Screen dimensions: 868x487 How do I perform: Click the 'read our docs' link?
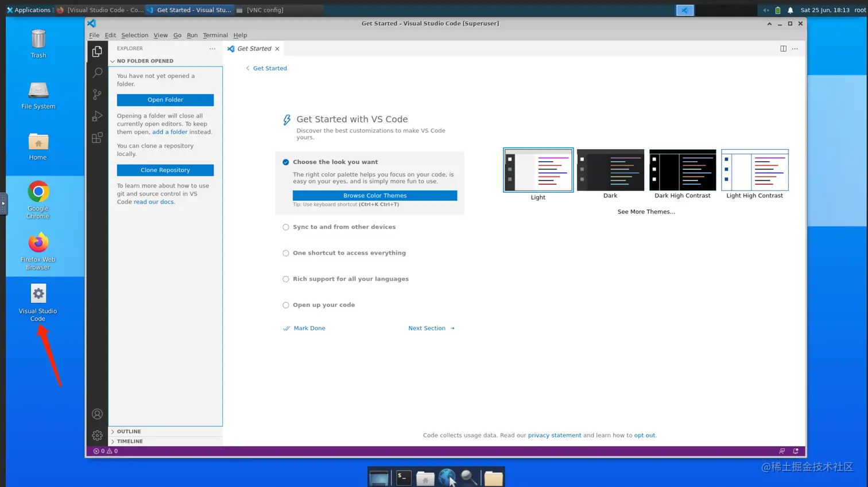coord(153,202)
